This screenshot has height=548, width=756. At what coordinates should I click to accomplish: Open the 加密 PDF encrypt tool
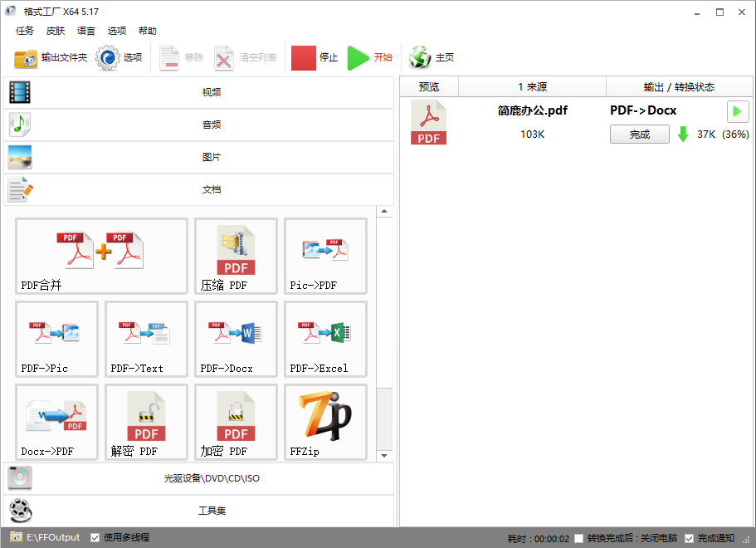coord(237,422)
